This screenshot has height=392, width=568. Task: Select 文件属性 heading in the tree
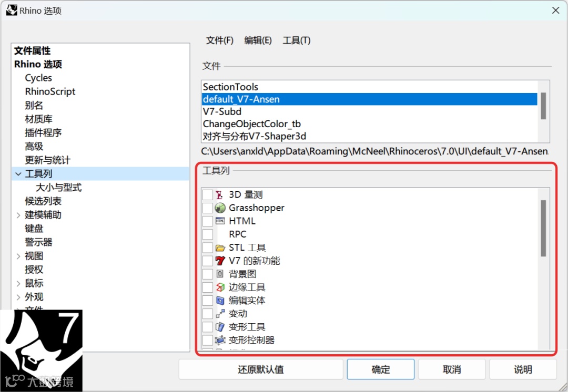tap(32, 50)
